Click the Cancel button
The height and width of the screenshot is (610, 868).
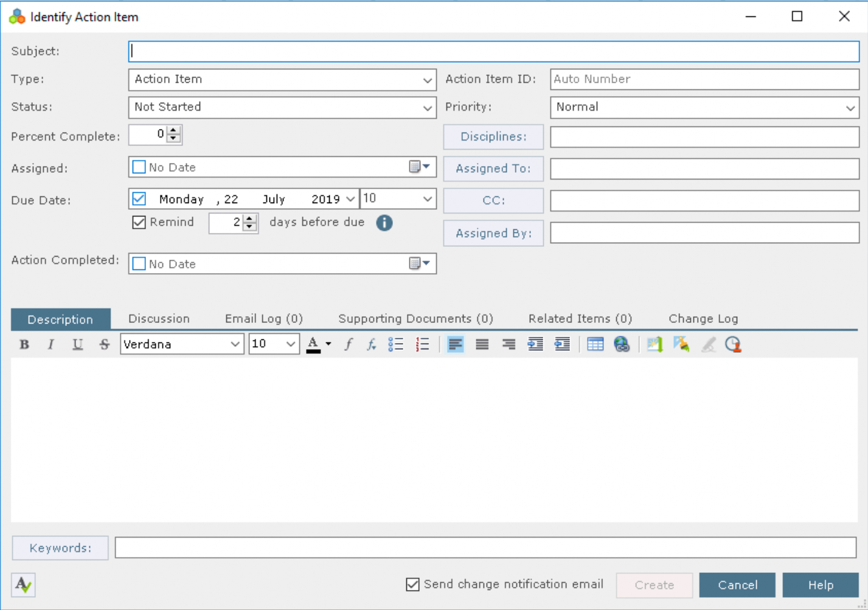[737, 585]
